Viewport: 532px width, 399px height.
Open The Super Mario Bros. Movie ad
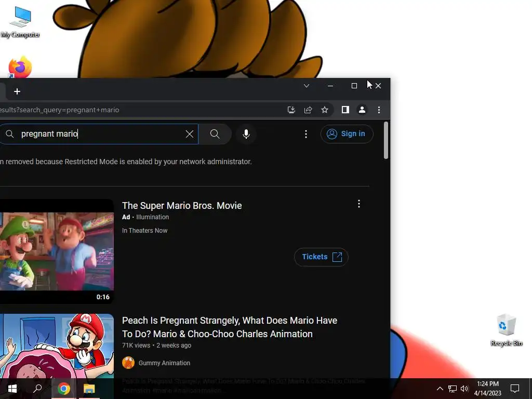182,206
